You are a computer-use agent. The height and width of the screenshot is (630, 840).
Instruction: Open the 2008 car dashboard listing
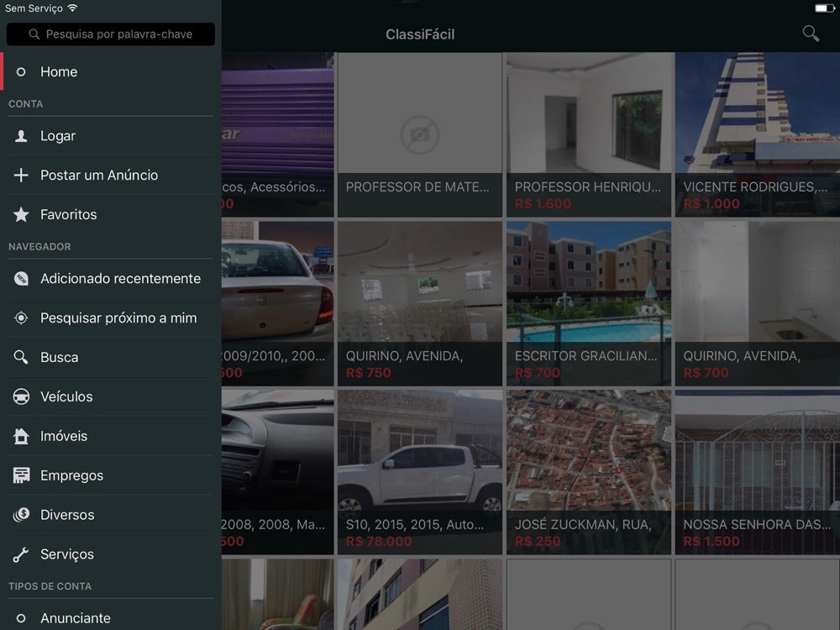coord(277,472)
